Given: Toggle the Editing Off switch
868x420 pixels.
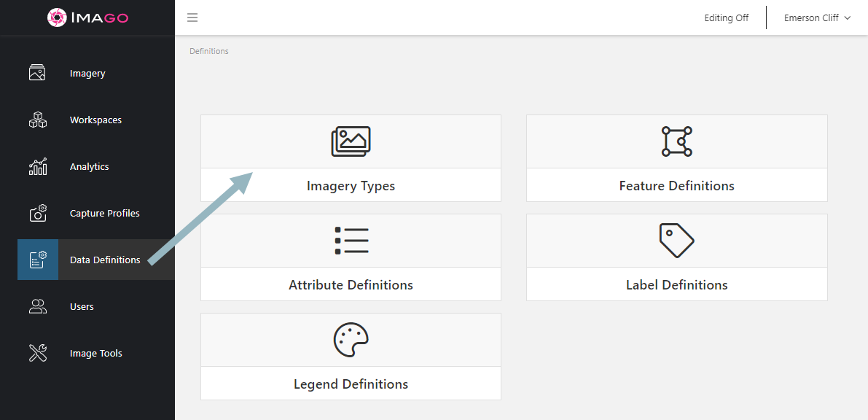Looking at the screenshot, I should point(727,17).
